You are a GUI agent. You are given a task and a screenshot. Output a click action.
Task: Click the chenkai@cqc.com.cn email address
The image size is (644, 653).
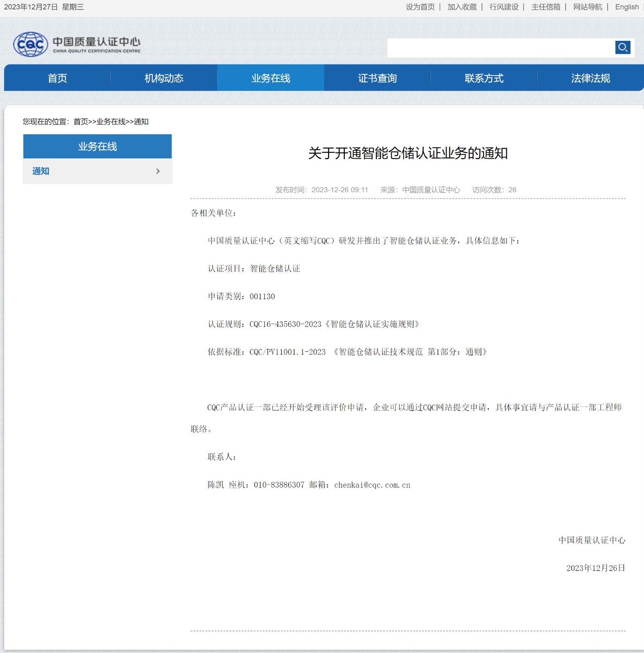372,485
